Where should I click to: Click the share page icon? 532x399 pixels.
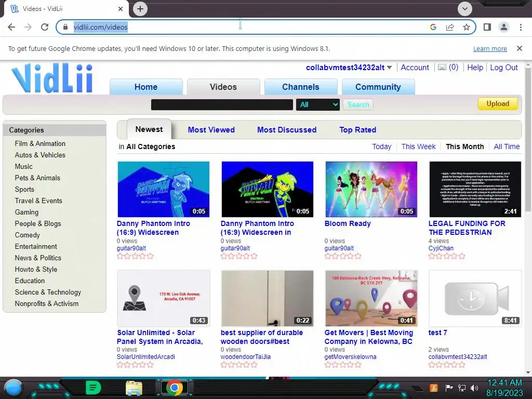point(450,27)
